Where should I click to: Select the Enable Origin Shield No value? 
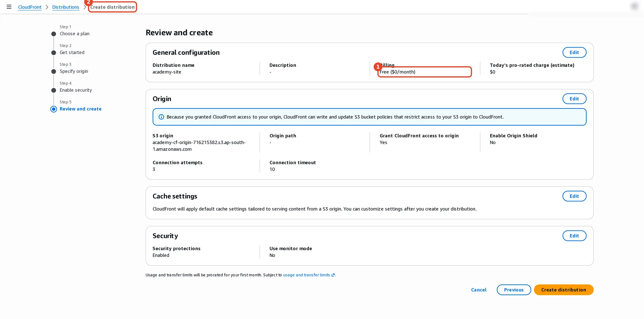(492, 142)
